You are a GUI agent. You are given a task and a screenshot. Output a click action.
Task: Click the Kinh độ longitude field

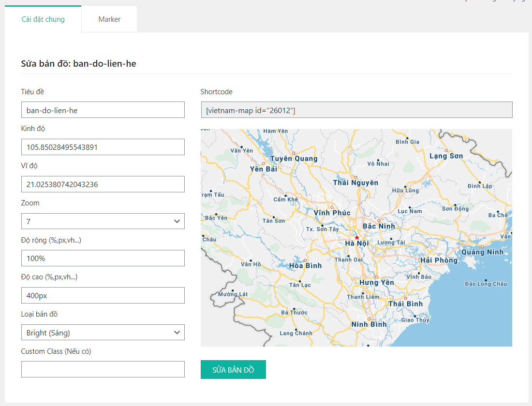(x=103, y=147)
